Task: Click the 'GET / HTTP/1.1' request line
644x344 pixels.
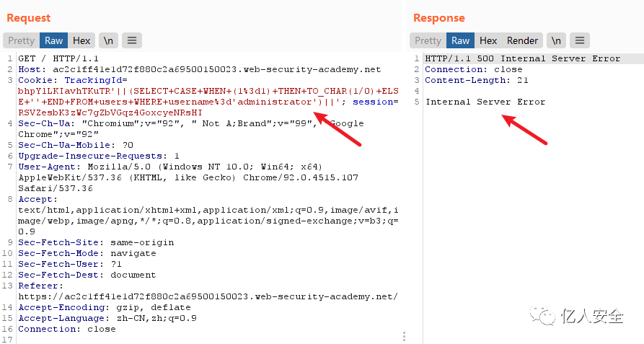Action: [58, 58]
